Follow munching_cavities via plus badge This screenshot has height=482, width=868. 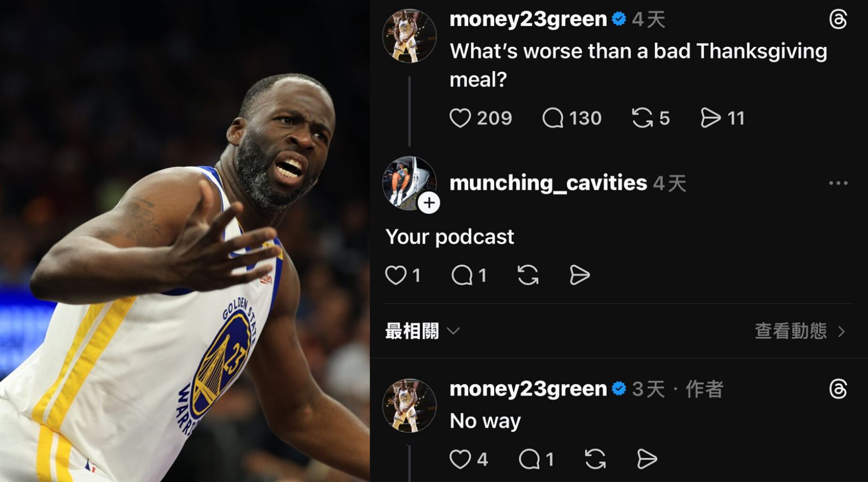[429, 203]
